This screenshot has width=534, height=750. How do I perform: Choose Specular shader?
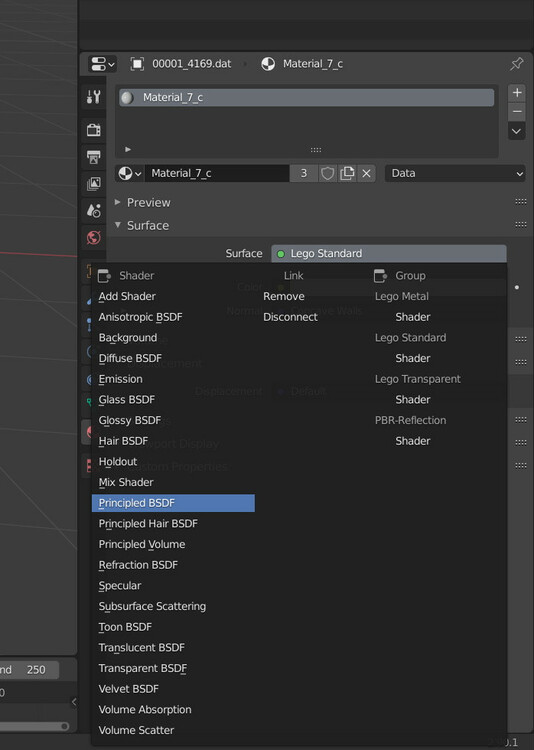point(173,585)
